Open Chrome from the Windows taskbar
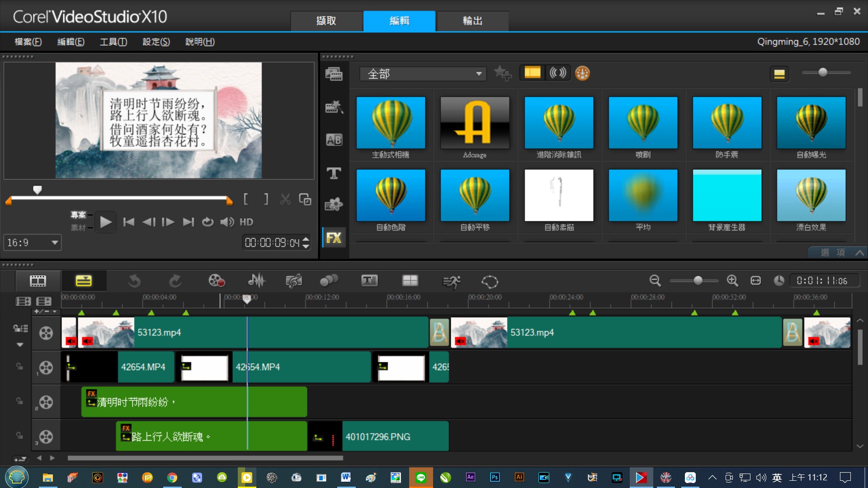Screen dimensions: 868x488 (x=172, y=478)
